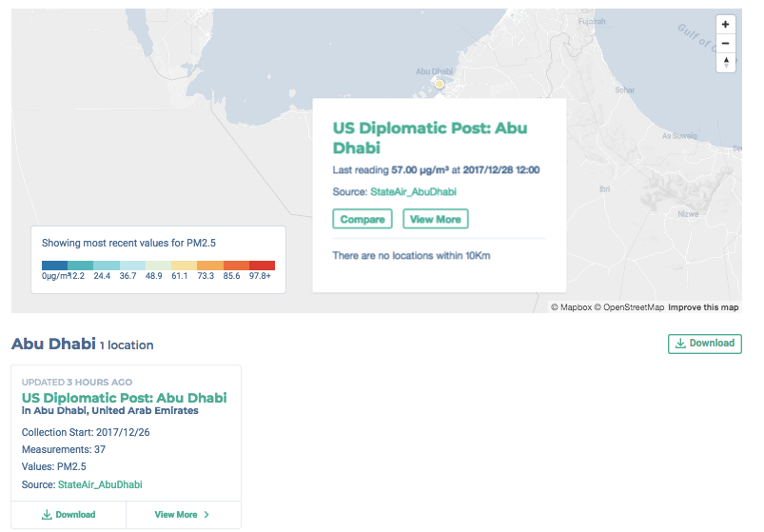This screenshot has height=532, width=764.
Task: Open popup title US Diplomatic Post: Abu Dhabi
Action: pyautogui.click(x=430, y=138)
